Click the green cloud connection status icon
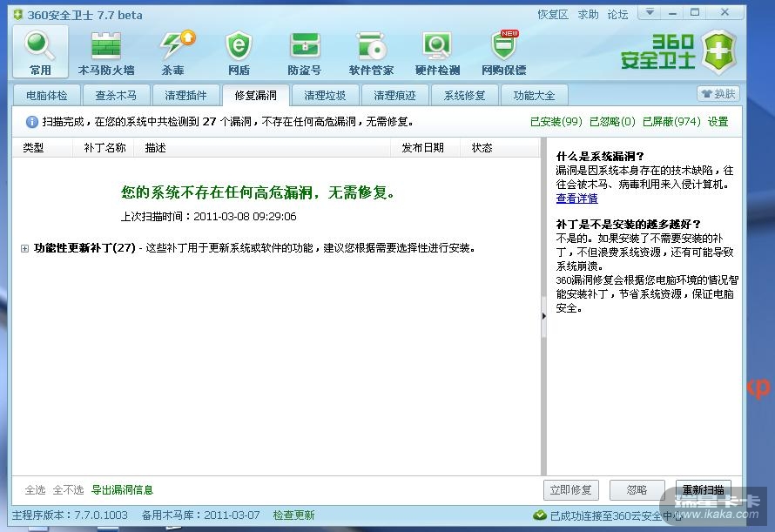 540,515
